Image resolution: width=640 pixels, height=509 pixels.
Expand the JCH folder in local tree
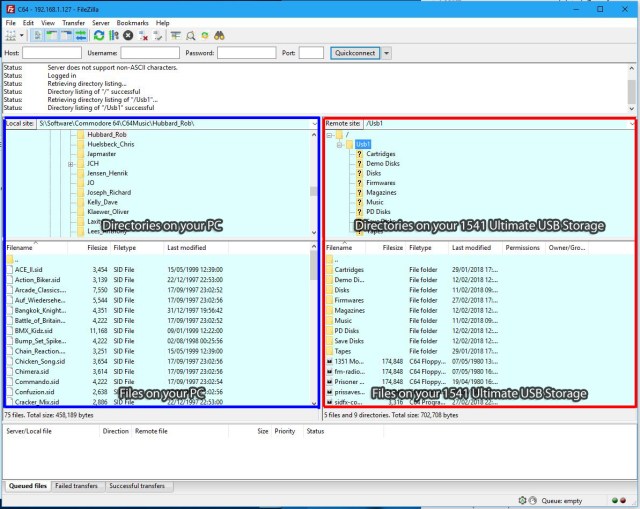point(71,164)
